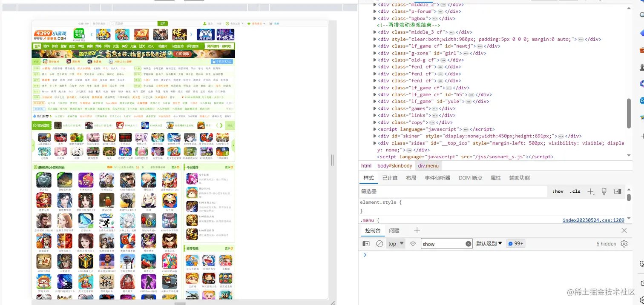Click the 游戏大全 green icon in header
The image size is (644, 305).
(79, 34)
